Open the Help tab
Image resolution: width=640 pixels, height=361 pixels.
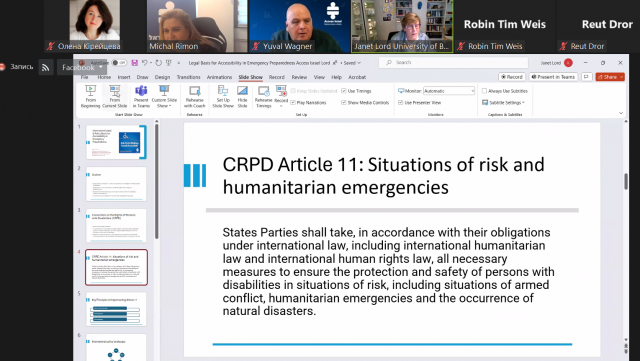336,77
